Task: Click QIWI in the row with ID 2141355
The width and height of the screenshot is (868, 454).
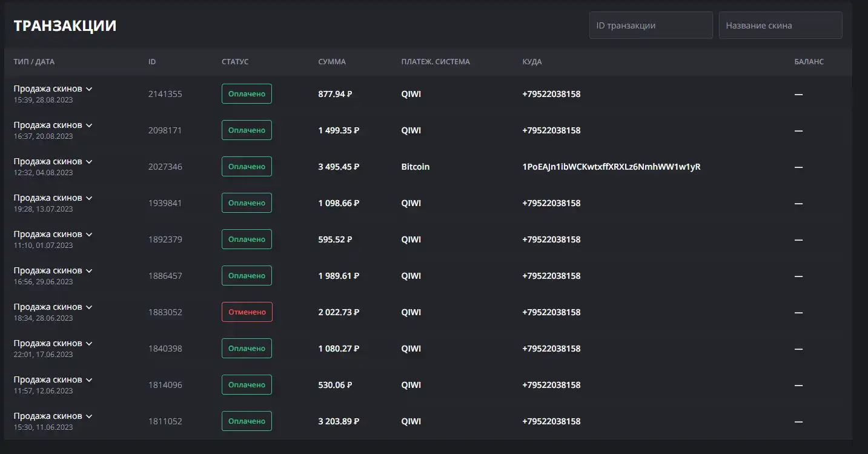Action: (x=411, y=94)
